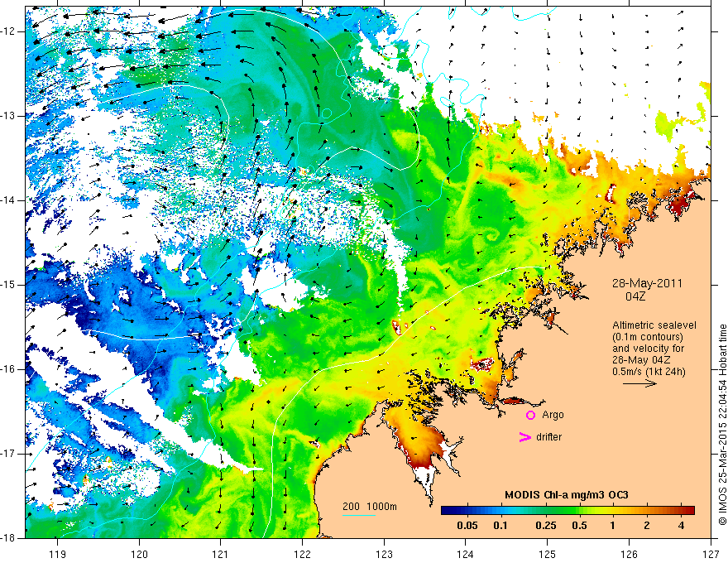Click the dark blue end of color bar
The height and width of the screenshot is (563, 728).
click(447, 510)
